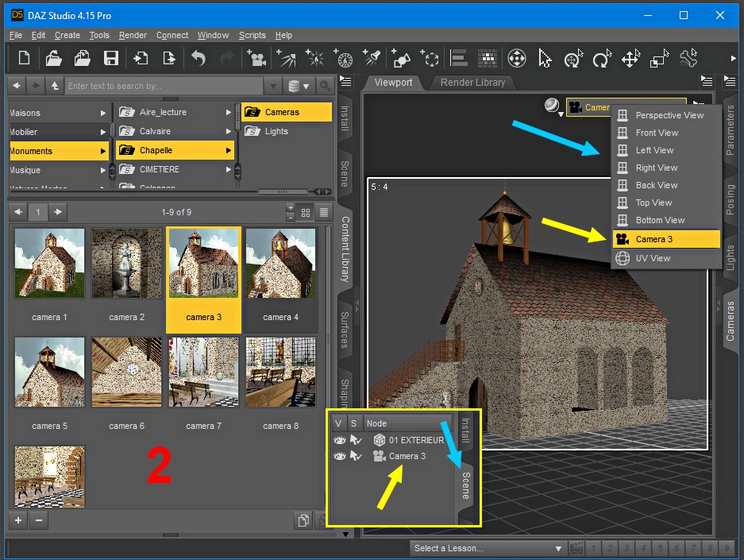744x560 pixels.
Task: Select the Scale tool icon
Action: [x=659, y=59]
